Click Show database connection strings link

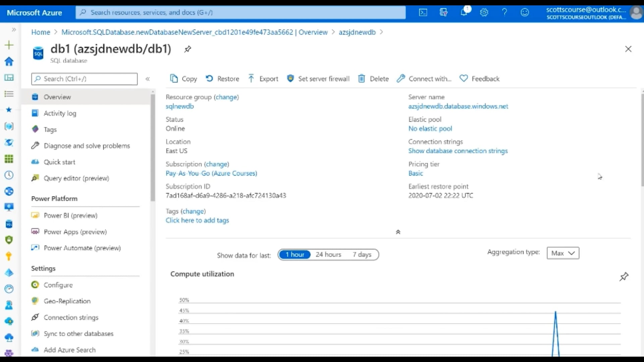(458, 151)
